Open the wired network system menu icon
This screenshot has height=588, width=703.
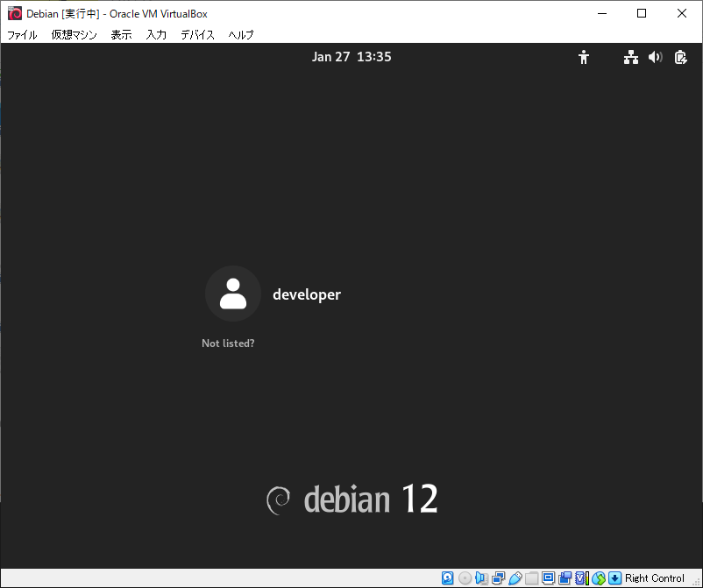(x=631, y=57)
